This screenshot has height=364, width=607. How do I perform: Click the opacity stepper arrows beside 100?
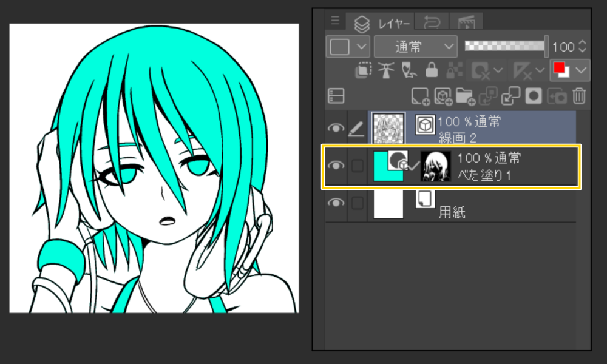(582, 47)
